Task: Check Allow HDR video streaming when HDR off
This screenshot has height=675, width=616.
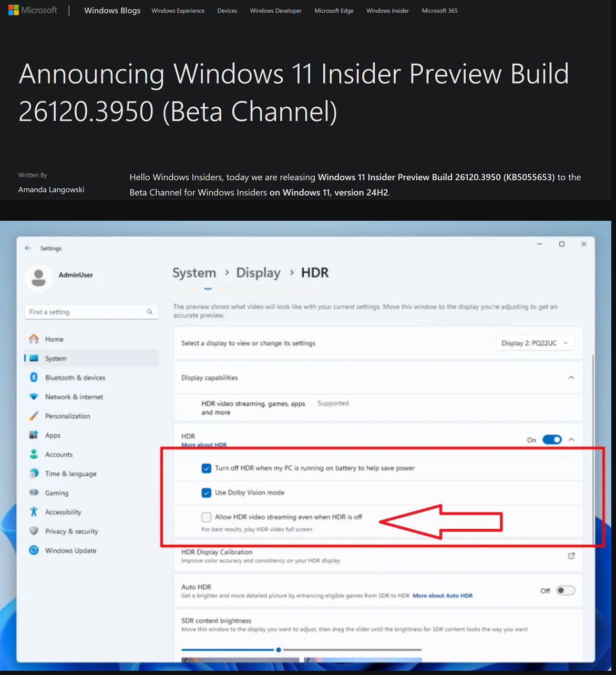Action: pos(207,517)
